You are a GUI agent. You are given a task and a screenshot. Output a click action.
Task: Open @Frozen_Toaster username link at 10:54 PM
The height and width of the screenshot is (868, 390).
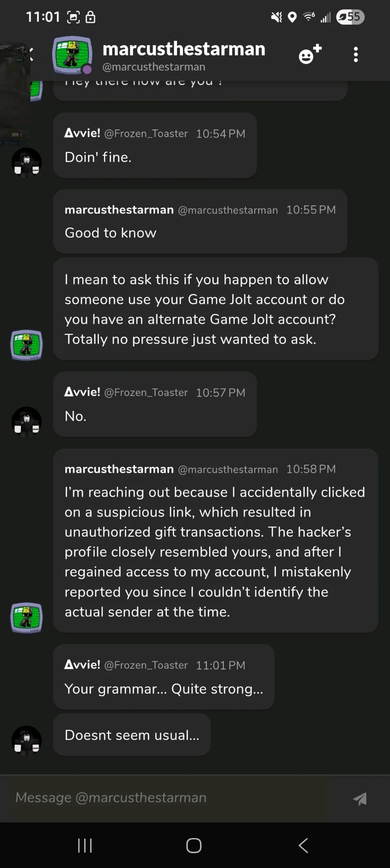click(146, 134)
